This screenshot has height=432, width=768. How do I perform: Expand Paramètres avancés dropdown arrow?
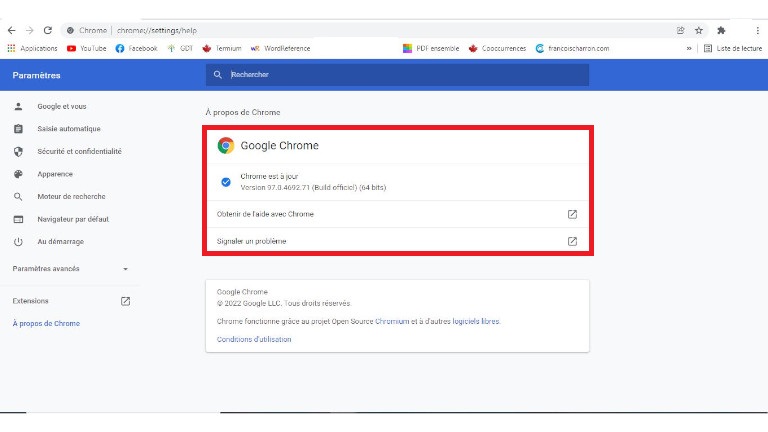coord(125,269)
